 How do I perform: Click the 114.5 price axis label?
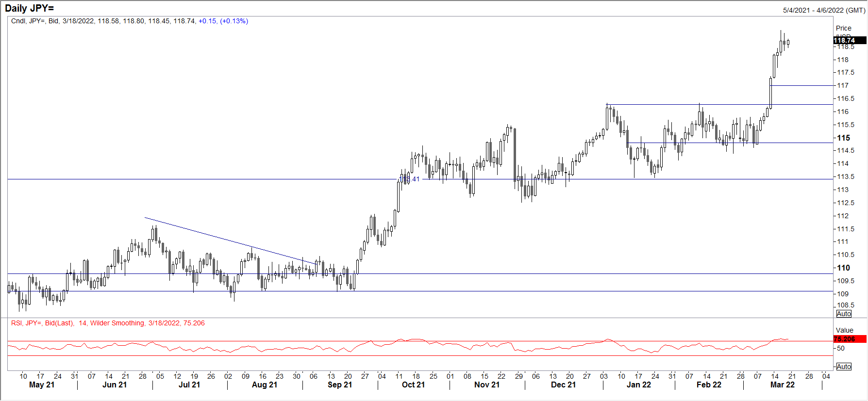coord(846,150)
